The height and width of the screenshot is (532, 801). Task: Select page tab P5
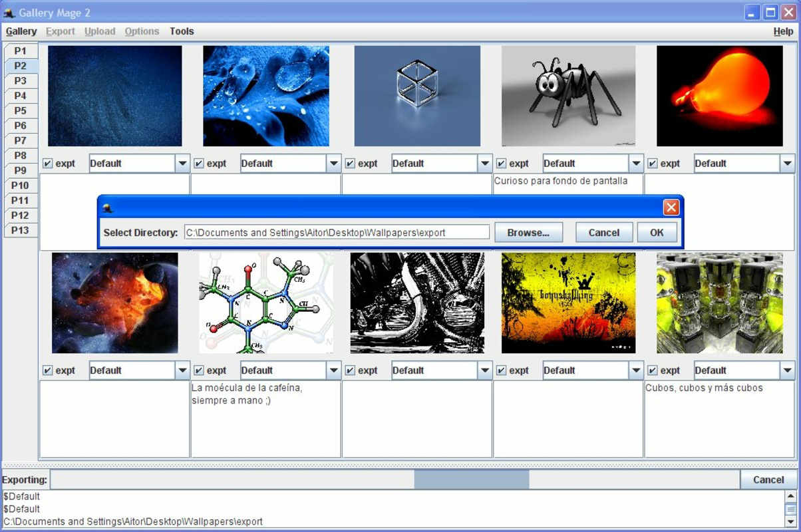[21, 110]
